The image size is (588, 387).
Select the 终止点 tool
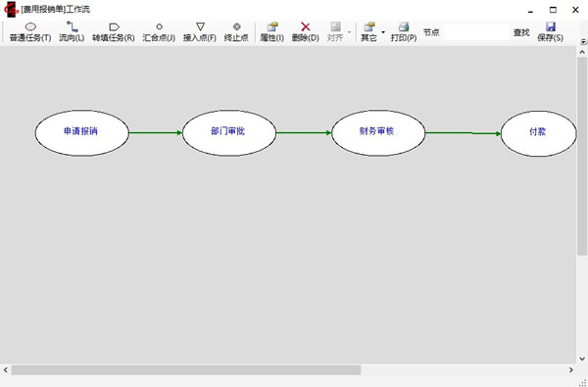236,32
